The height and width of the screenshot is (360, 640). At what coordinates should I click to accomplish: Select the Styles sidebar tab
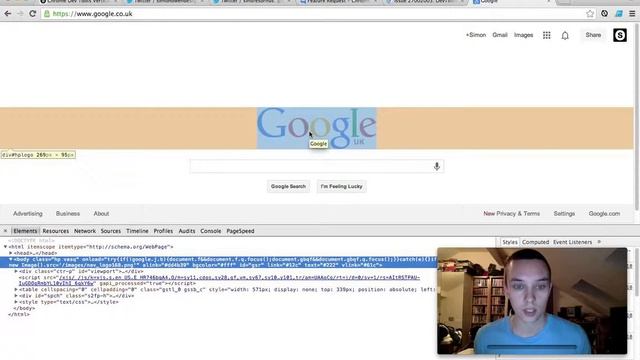point(509,242)
